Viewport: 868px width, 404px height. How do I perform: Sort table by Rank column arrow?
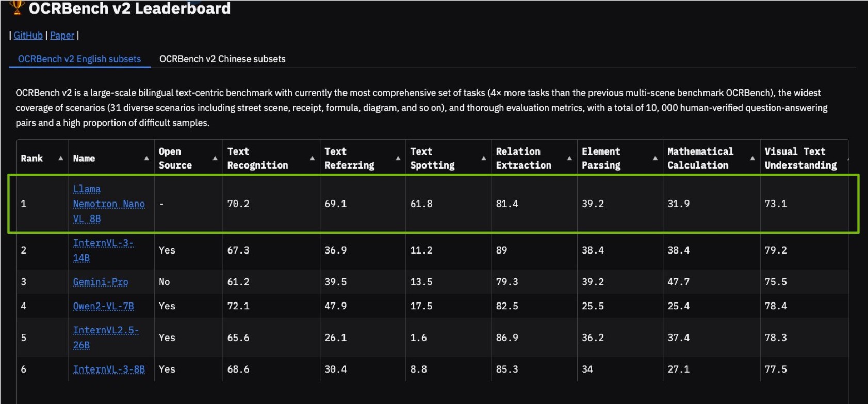pyautogui.click(x=61, y=158)
